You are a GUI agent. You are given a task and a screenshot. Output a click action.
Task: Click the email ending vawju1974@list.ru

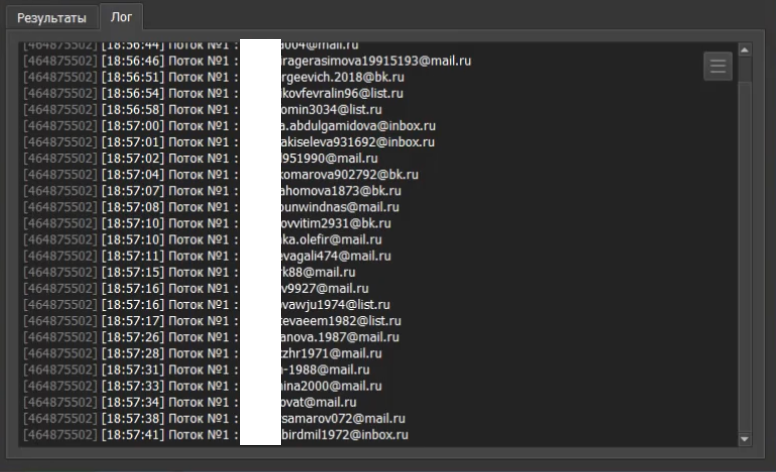pyautogui.click(x=336, y=304)
